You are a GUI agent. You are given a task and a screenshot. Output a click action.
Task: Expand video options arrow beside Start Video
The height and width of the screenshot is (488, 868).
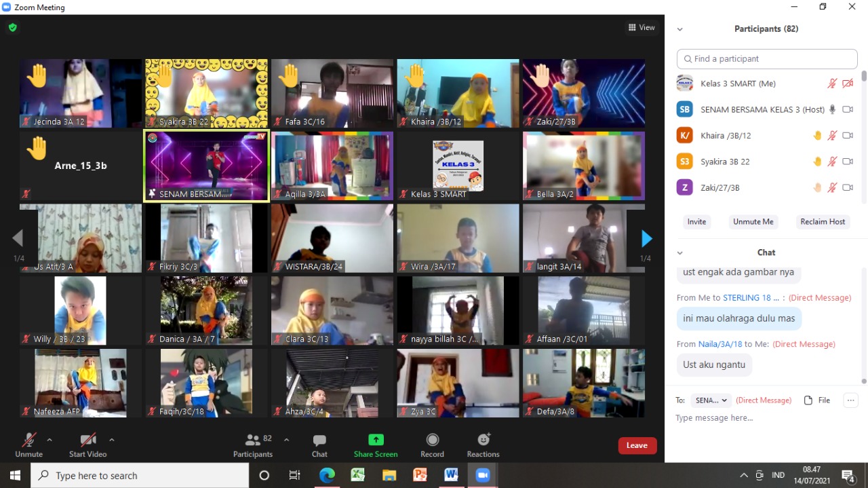pos(112,439)
